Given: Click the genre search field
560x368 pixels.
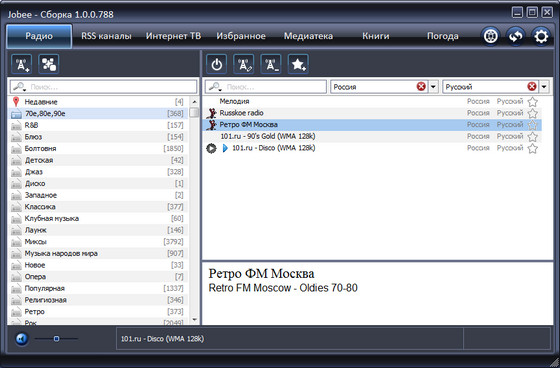Looking at the screenshot, I should coord(104,87).
